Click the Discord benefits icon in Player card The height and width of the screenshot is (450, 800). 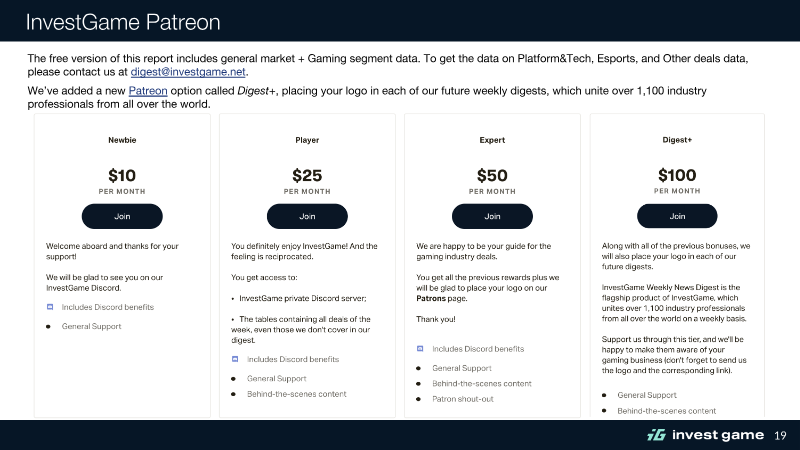235,359
